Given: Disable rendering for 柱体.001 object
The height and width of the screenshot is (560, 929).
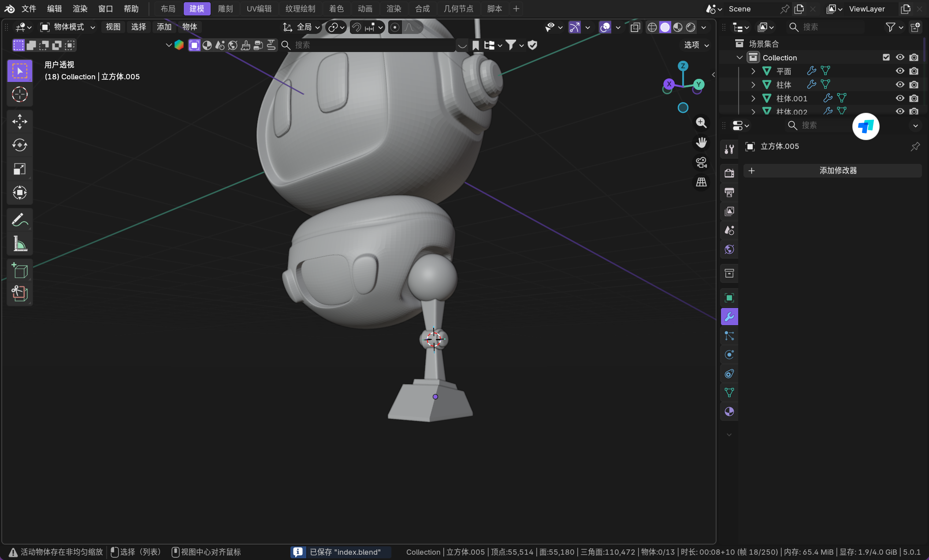Looking at the screenshot, I should point(914,98).
